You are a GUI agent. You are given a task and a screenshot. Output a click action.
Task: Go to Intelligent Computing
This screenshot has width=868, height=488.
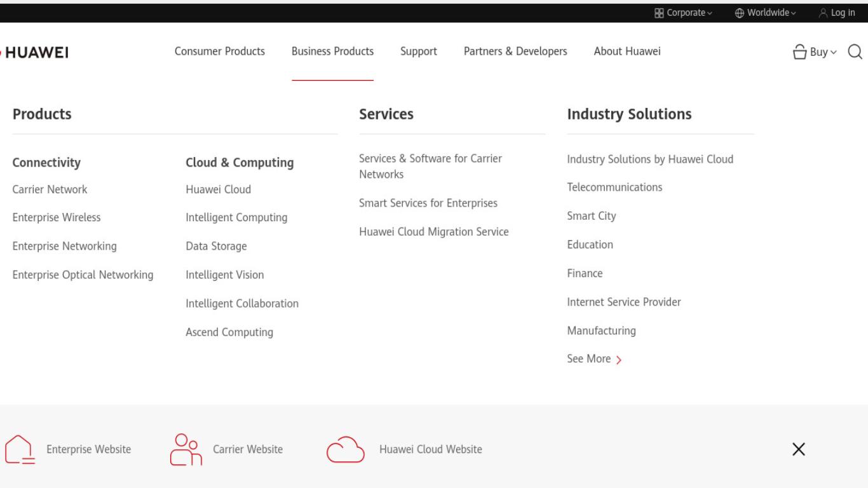coord(236,217)
